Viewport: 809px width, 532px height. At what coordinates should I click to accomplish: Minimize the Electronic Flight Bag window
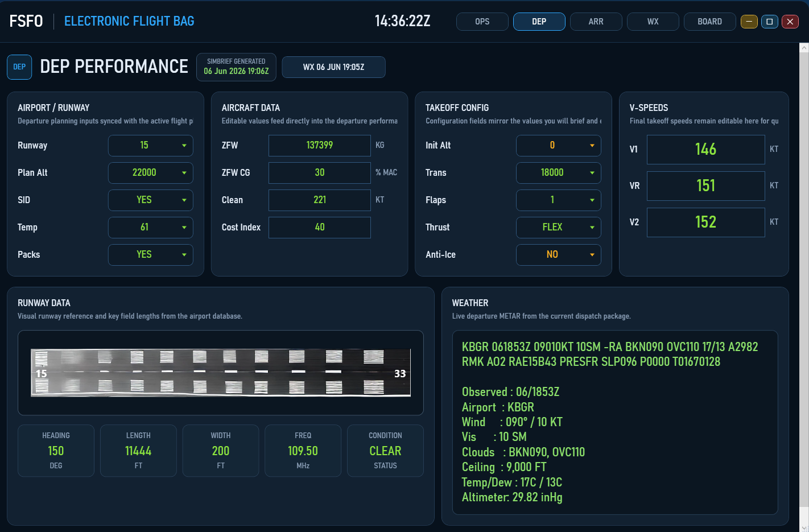coord(749,22)
